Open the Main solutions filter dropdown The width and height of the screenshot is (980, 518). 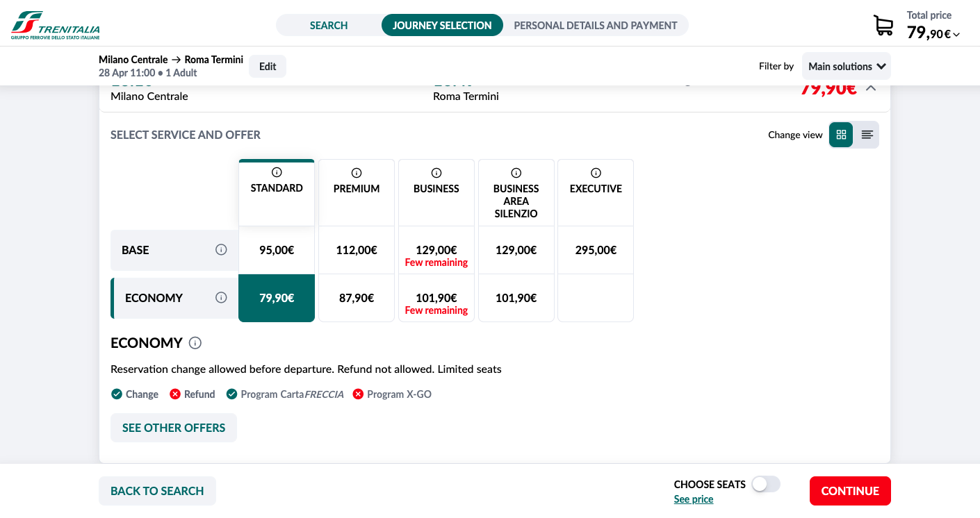tap(846, 67)
